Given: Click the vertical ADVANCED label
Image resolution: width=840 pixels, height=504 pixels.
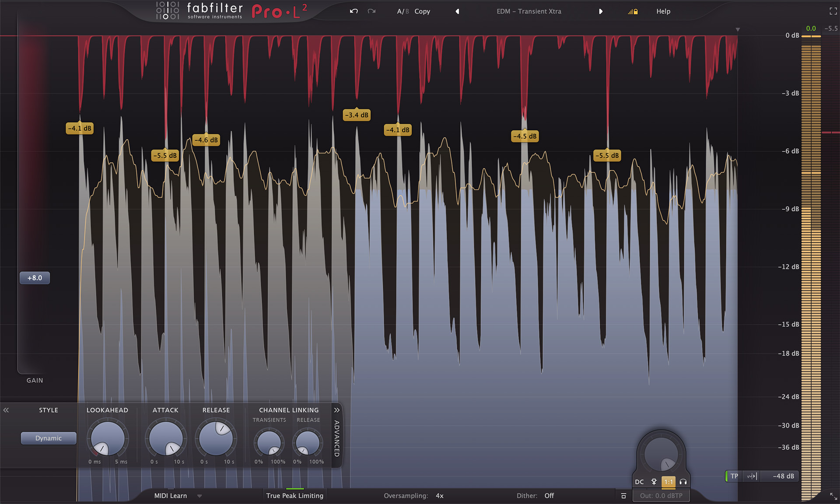Looking at the screenshot, I should pyautogui.click(x=336, y=438).
